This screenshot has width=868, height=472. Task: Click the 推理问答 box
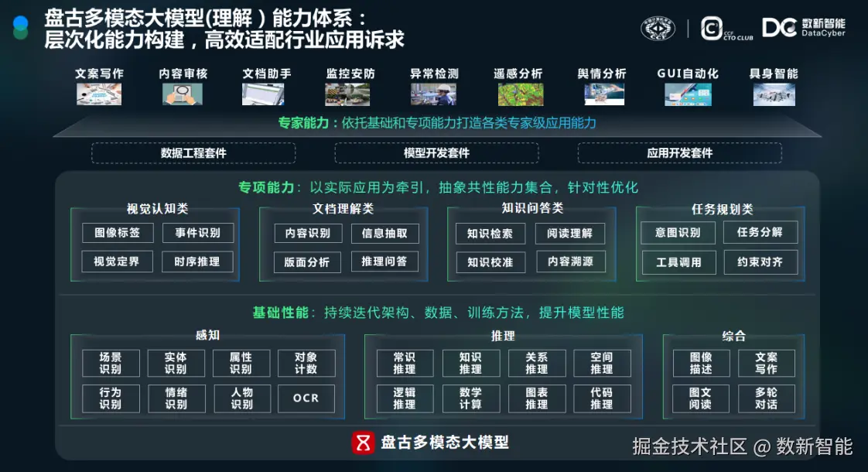point(384,262)
